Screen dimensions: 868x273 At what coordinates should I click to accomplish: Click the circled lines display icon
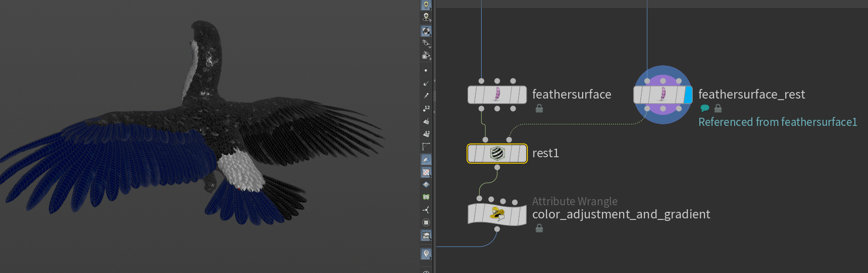426,222
